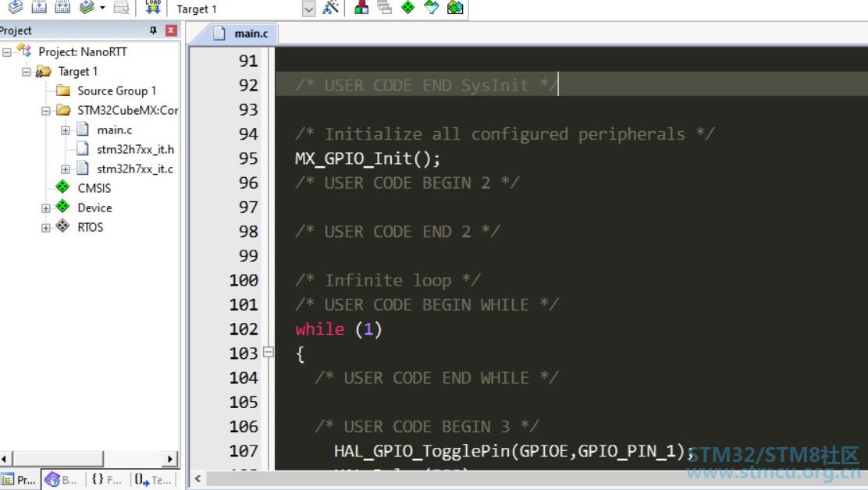868x490 pixels.
Task: Click comment USER CODE BEGIN 2
Action: 407,183
